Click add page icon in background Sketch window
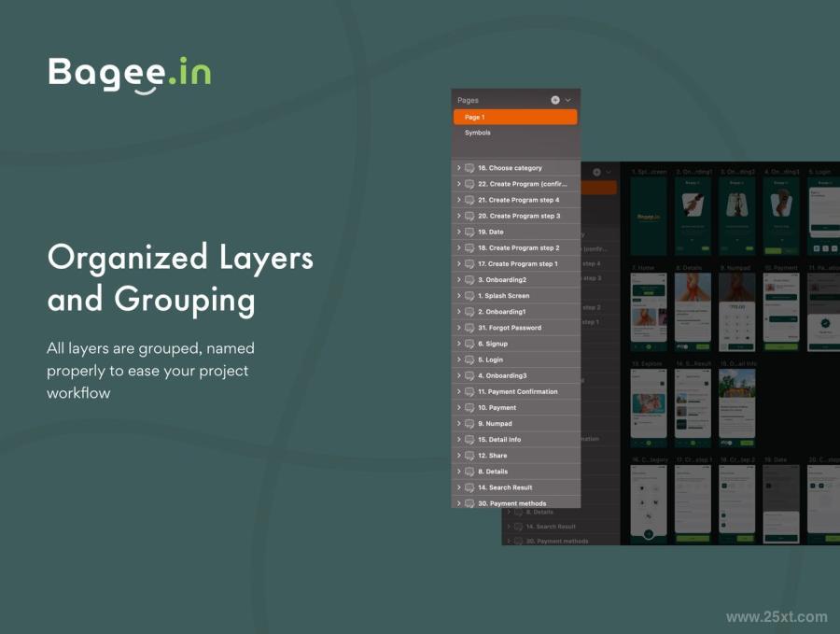 (x=596, y=172)
